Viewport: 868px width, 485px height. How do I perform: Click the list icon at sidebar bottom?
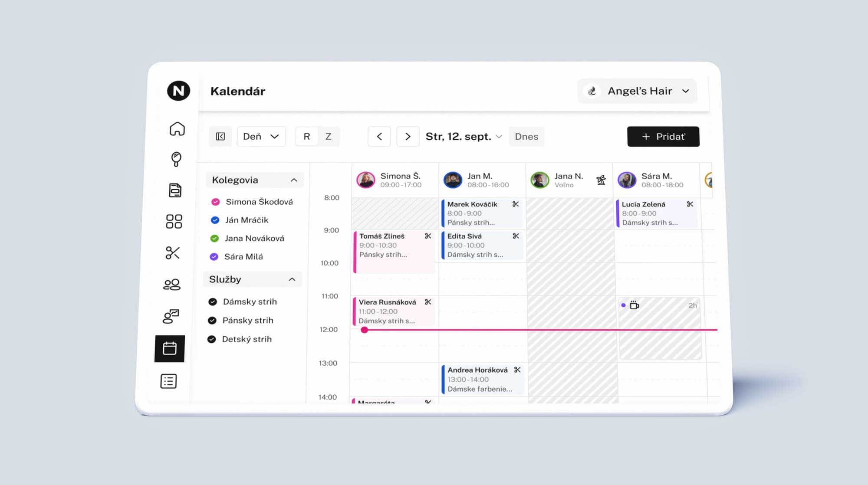(168, 381)
